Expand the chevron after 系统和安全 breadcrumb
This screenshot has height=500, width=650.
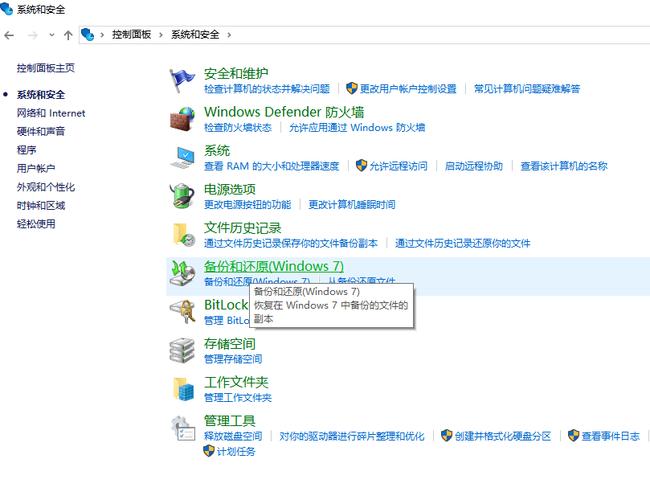(228, 34)
